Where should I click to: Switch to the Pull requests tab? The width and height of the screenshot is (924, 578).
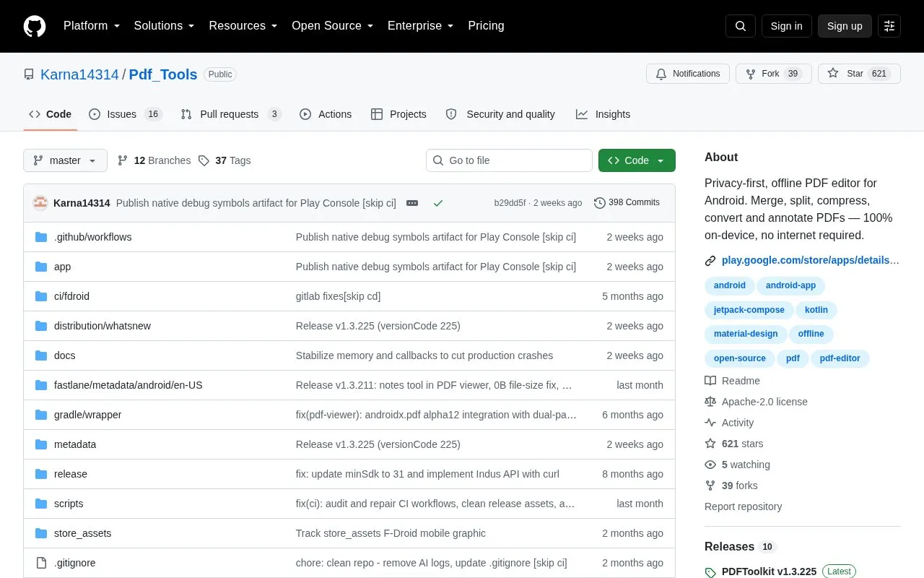pos(231,114)
